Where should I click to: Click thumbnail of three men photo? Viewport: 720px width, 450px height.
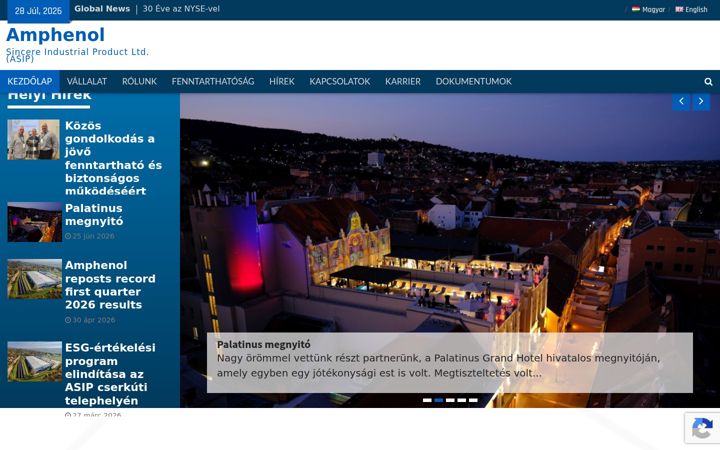click(x=34, y=140)
